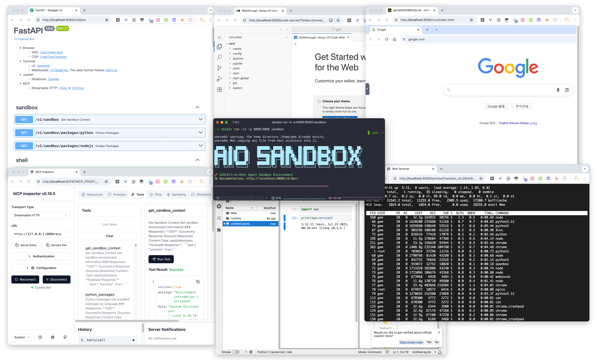This screenshot has height=364, width=597.
Task: Open Search icon in VS Code activity bar
Action: [219, 57]
